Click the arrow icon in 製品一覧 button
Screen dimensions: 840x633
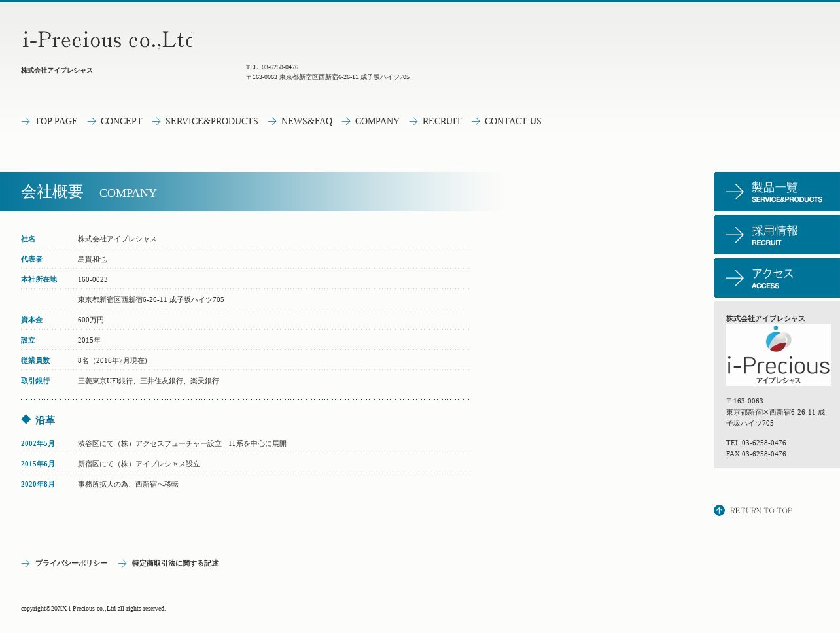(x=735, y=192)
